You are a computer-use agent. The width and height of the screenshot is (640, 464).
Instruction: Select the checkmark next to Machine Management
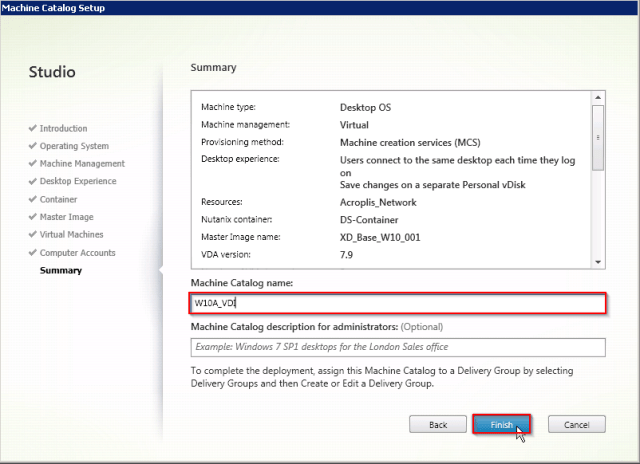[x=33, y=164]
